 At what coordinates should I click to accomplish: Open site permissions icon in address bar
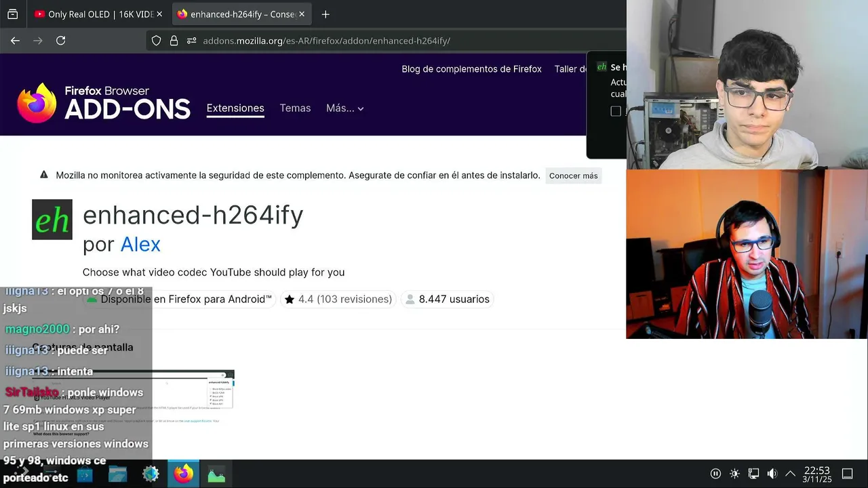point(191,41)
